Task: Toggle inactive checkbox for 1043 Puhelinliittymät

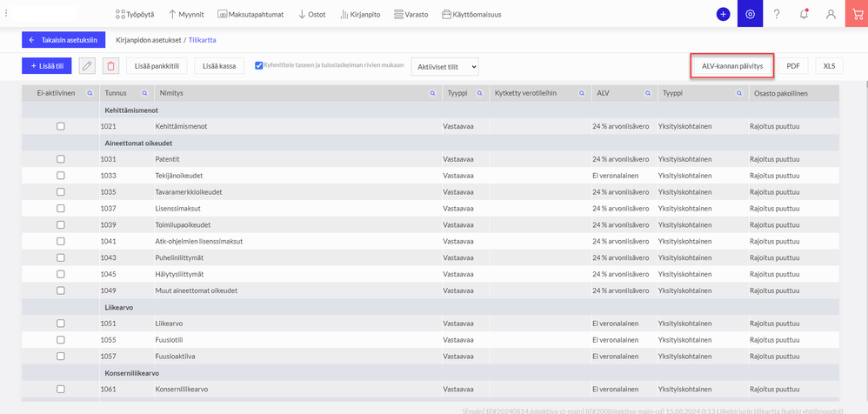Action: click(x=60, y=258)
